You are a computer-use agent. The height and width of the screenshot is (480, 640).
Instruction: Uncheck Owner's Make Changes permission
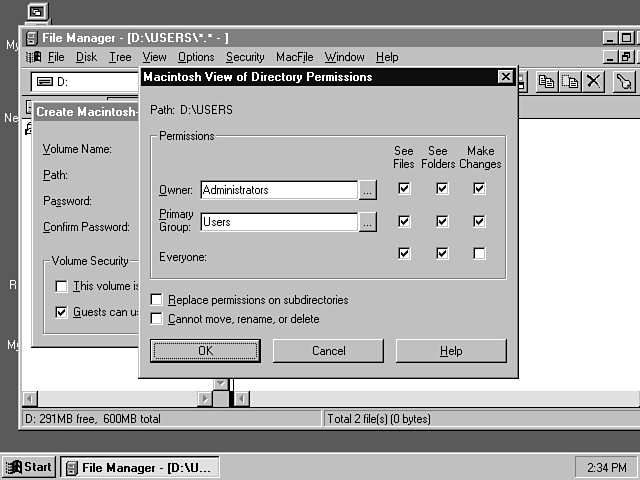coord(480,188)
